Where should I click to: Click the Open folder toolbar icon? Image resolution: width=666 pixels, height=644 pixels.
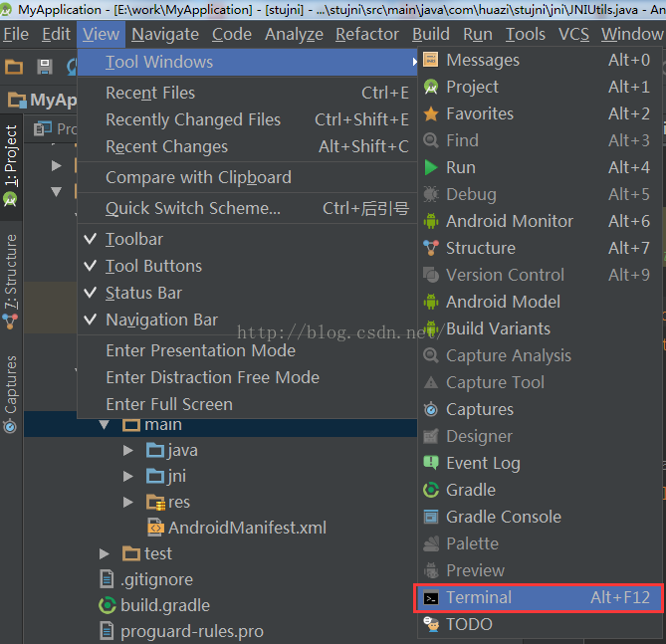[14, 67]
